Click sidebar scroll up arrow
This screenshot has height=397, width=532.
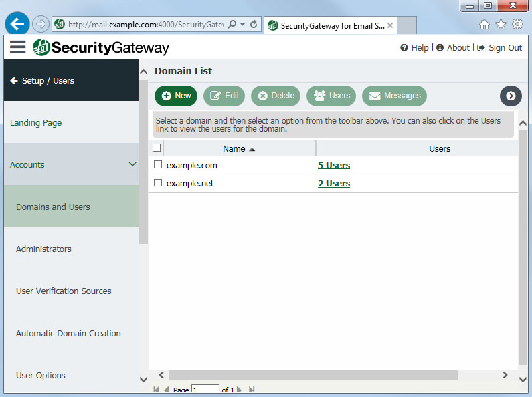point(143,72)
